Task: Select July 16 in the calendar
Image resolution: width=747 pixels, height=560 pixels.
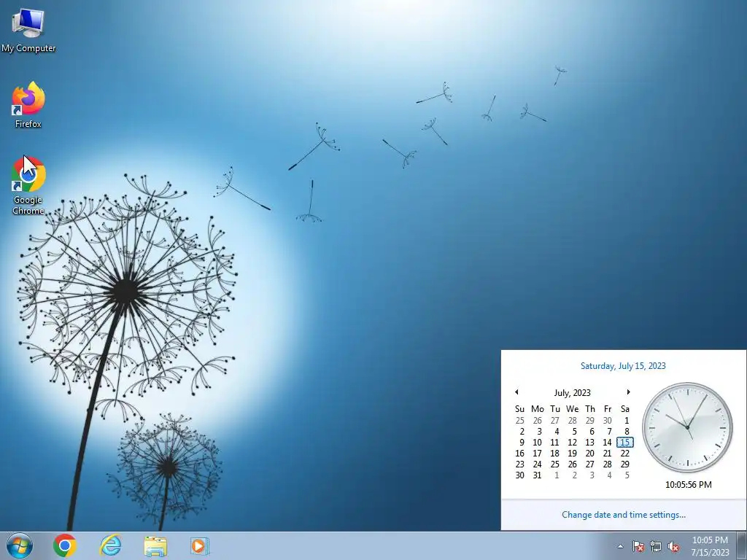Action: [519, 454]
